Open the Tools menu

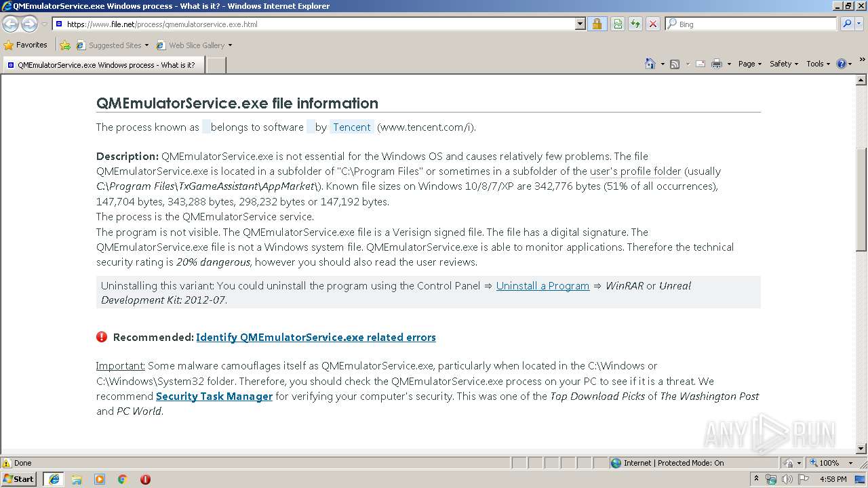pyautogui.click(x=818, y=64)
